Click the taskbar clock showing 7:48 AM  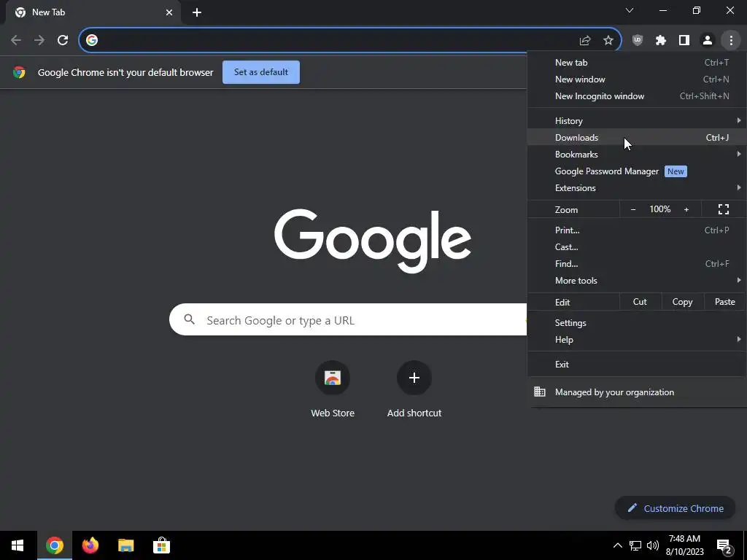(684, 545)
